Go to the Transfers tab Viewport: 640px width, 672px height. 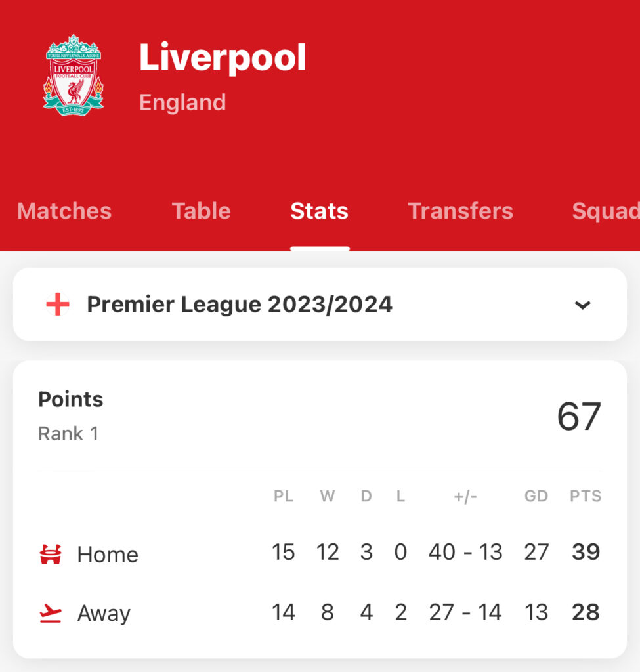tap(460, 211)
